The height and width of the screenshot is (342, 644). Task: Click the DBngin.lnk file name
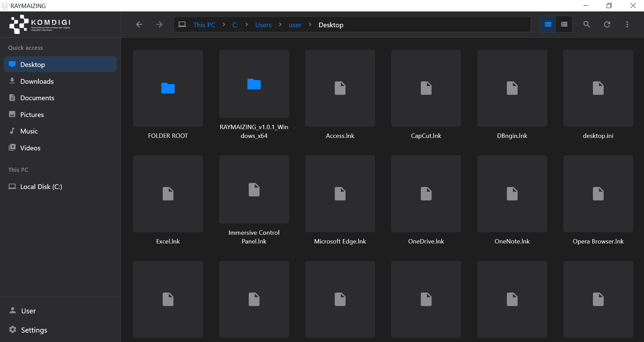pyautogui.click(x=512, y=136)
